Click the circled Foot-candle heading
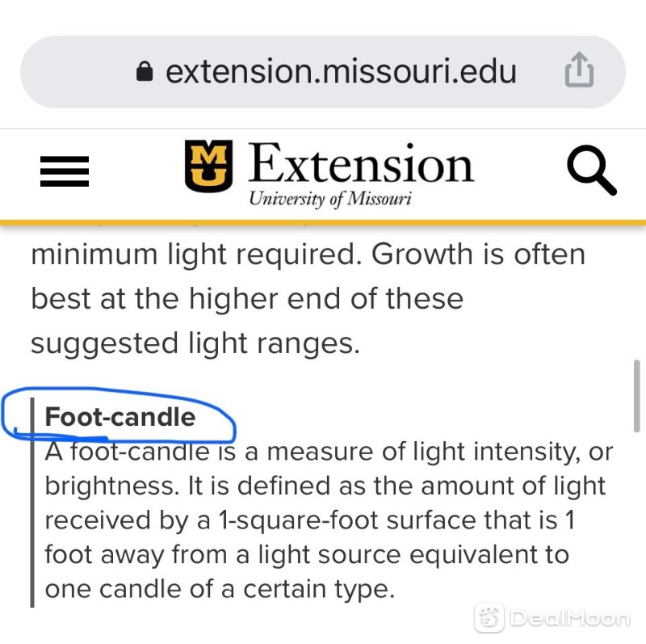 120,416
